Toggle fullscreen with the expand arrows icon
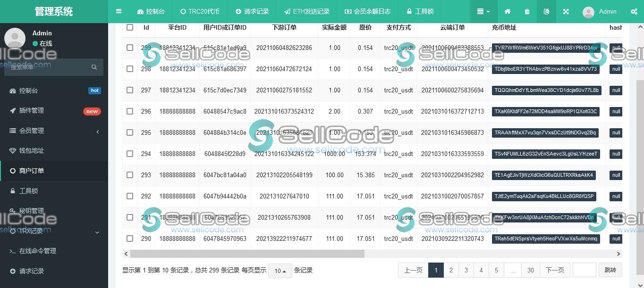Image resolution: width=644 pixels, height=288 pixels. tap(566, 11)
